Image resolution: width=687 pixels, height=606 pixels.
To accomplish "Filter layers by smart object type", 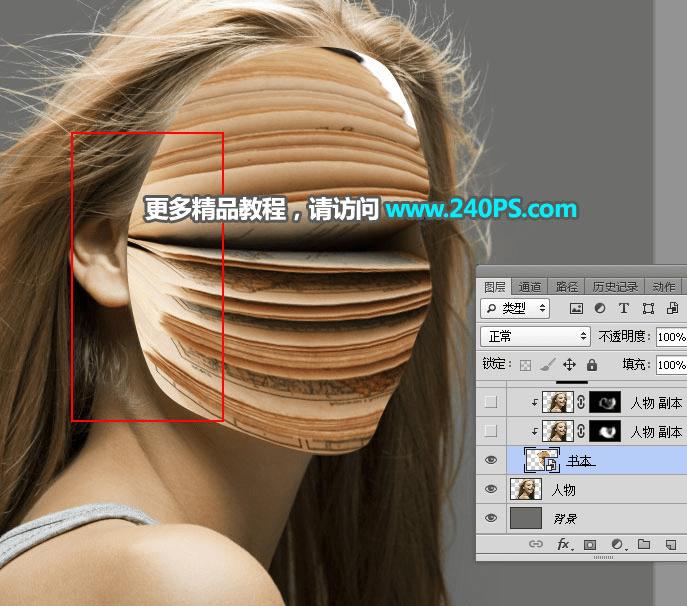I will coord(673,308).
